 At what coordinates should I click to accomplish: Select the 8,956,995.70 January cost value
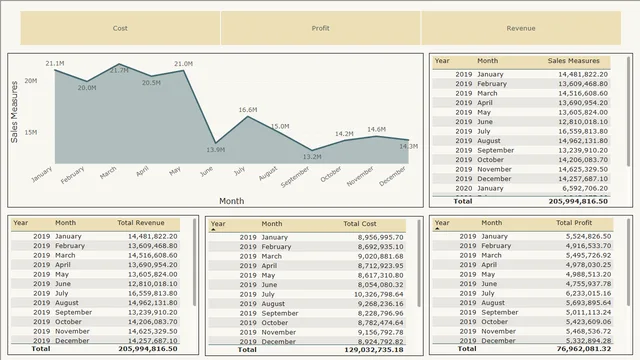click(x=380, y=237)
